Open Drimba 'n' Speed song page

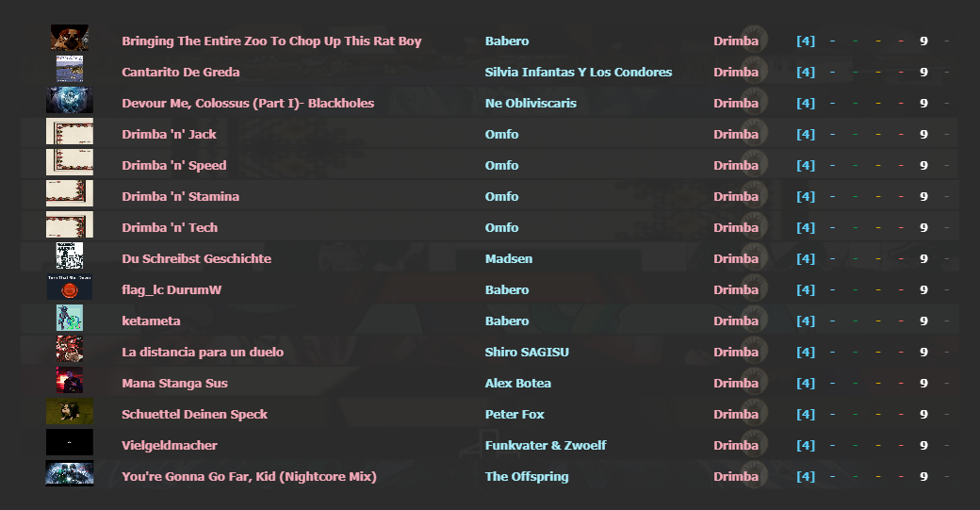[x=174, y=165]
